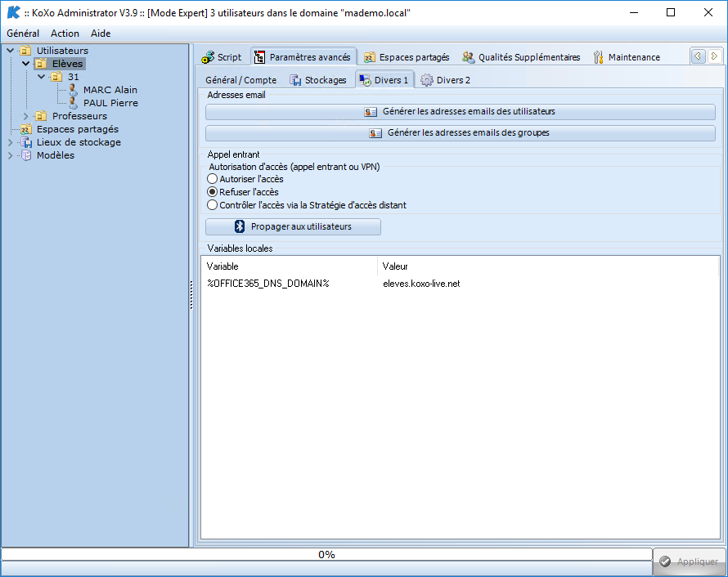Click the user icon beside PAUL Pierre
This screenshot has width=728, height=577.
pos(73,102)
